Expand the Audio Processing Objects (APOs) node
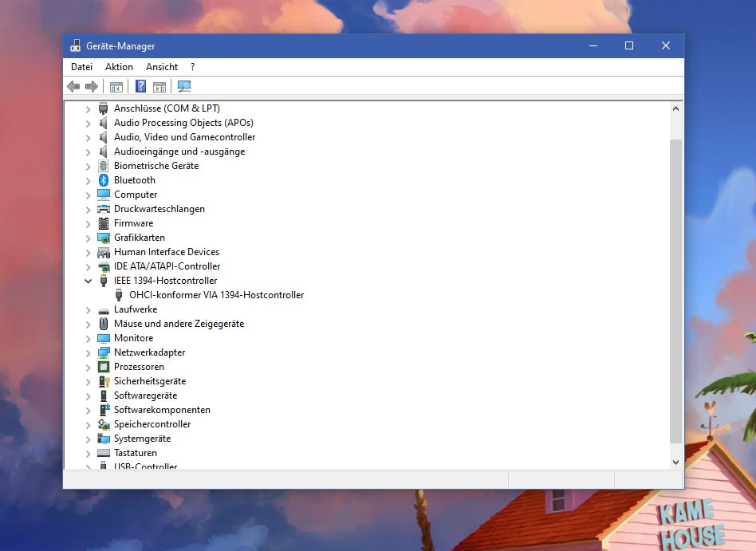 point(88,124)
